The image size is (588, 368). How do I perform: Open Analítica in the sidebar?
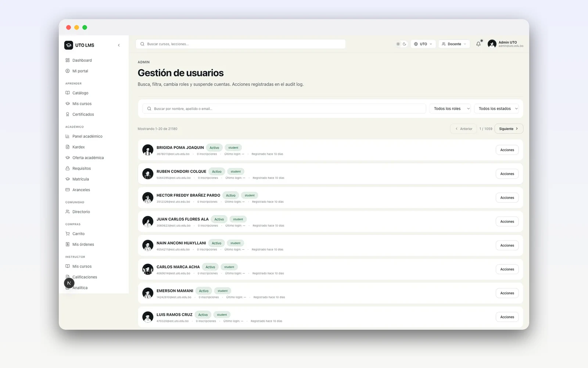coord(80,288)
